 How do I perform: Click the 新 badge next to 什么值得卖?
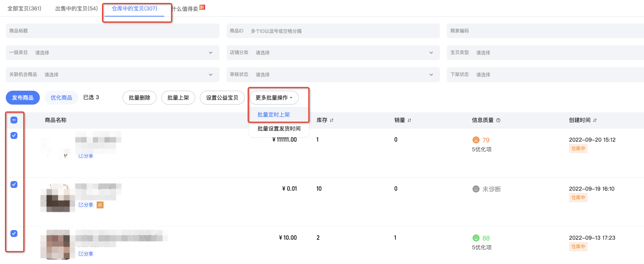coord(202,7)
